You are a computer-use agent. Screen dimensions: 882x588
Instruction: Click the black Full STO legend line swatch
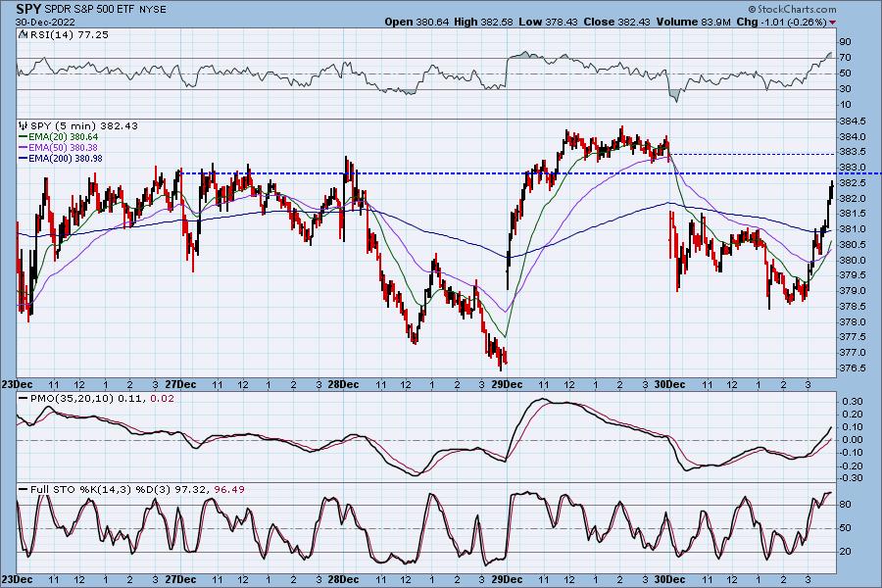(24, 490)
